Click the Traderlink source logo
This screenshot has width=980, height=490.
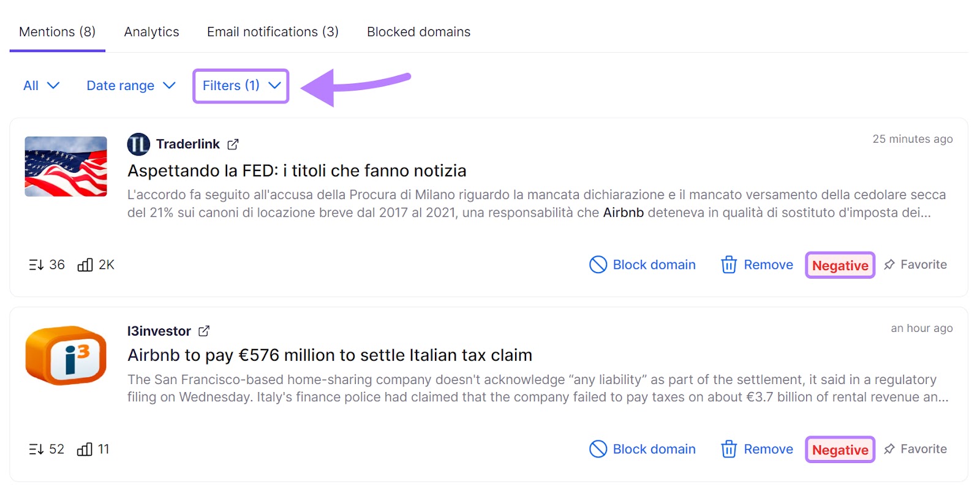138,143
